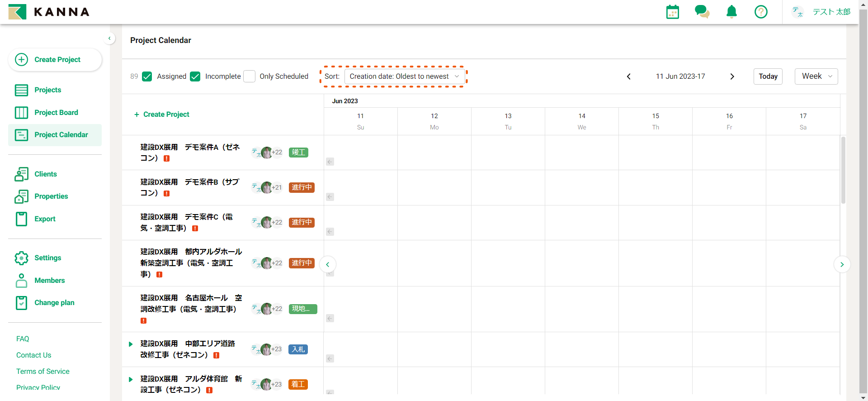Uncheck the Assigned checkbox
Image resolution: width=868 pixels, height=401 pixels.
[x=147, y=76]
